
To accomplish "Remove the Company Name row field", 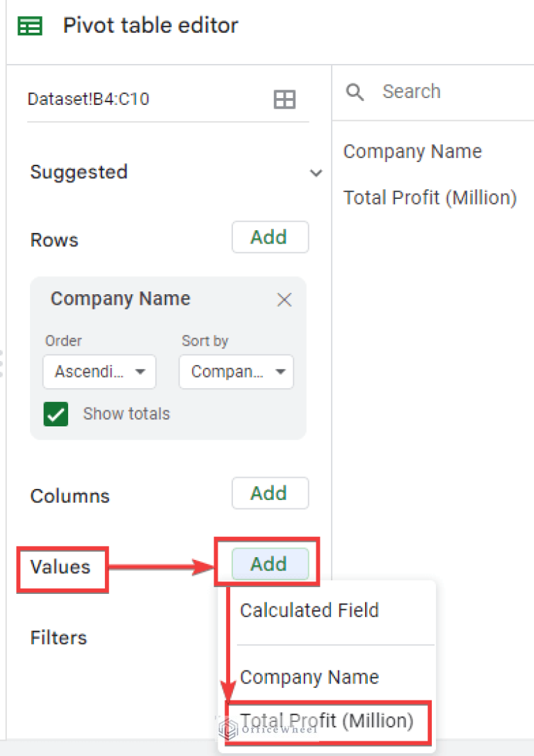I will (284, 300).
